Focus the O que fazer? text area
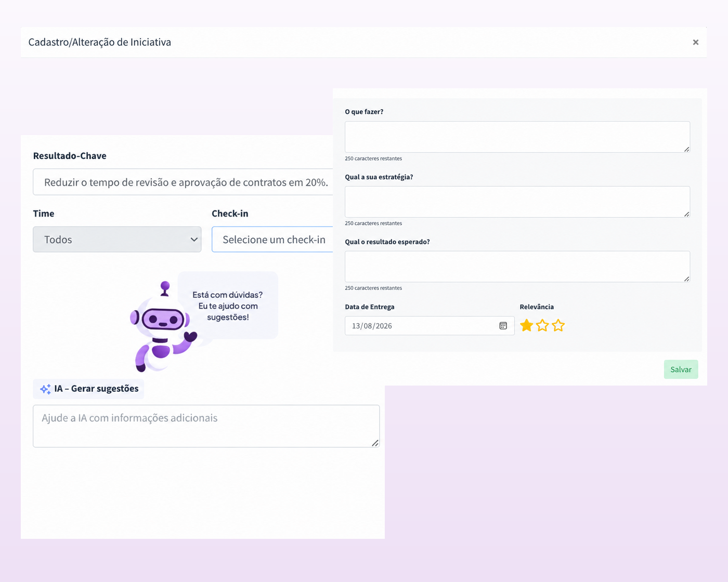 click(517, 137)
